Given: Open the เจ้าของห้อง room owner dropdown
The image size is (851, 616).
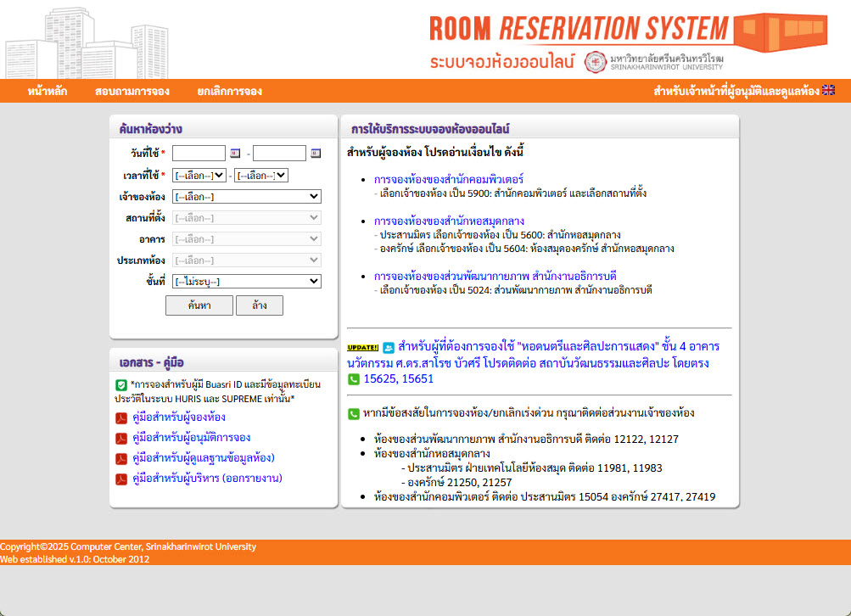Looking at the screenshot, I should (246, 196).
